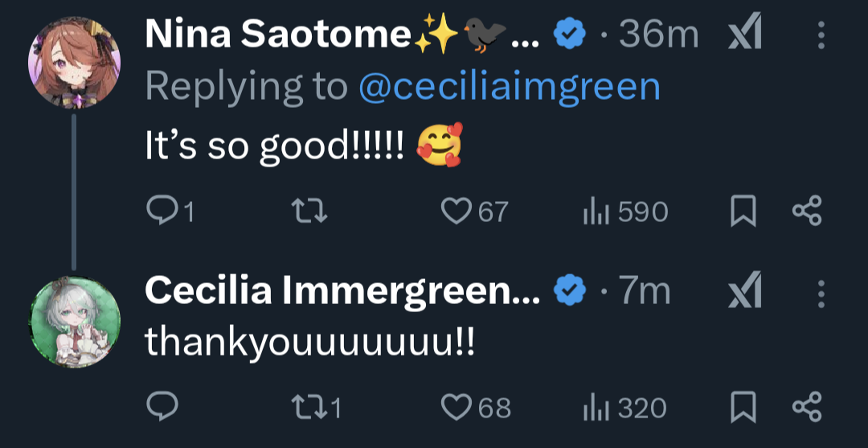Reply to Nina Saotome's tweet
The width and height of the screenshot is (868, 448).
(162, 211)
